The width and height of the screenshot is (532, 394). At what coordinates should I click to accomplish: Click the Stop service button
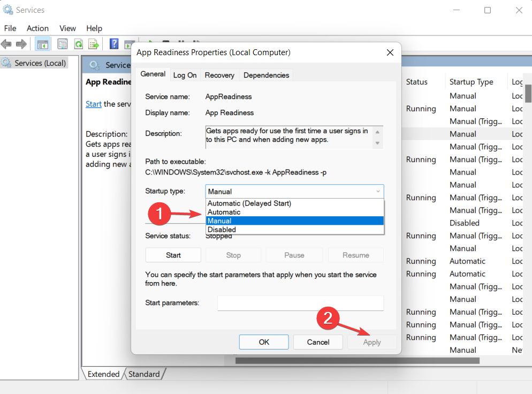point(233,255)
